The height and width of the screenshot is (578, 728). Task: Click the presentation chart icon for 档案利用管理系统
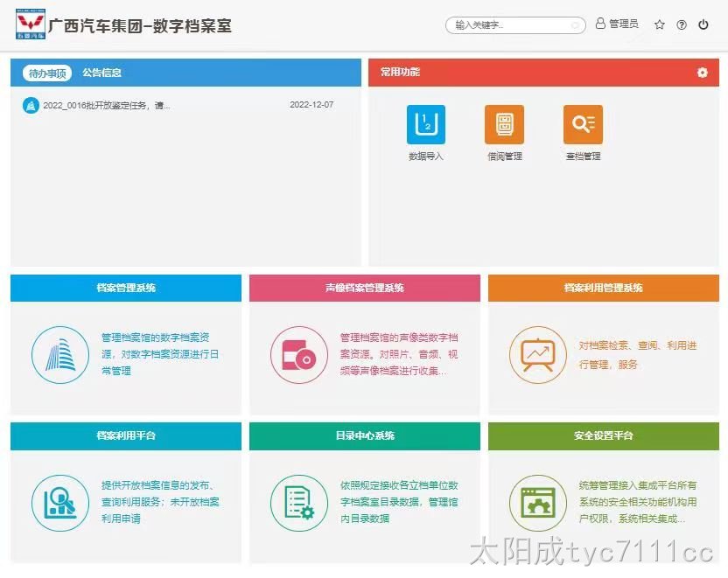(538, 355)
